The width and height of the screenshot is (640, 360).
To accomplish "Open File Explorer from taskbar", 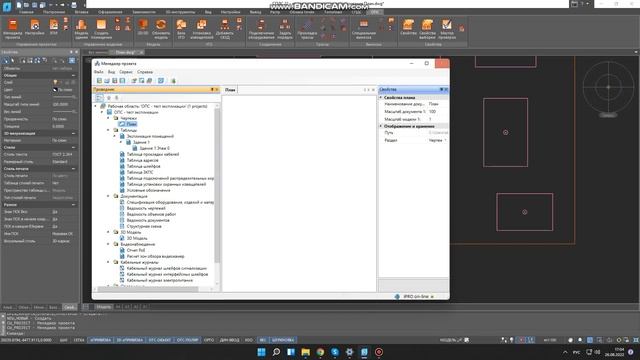I will click(x=305, y=352).
